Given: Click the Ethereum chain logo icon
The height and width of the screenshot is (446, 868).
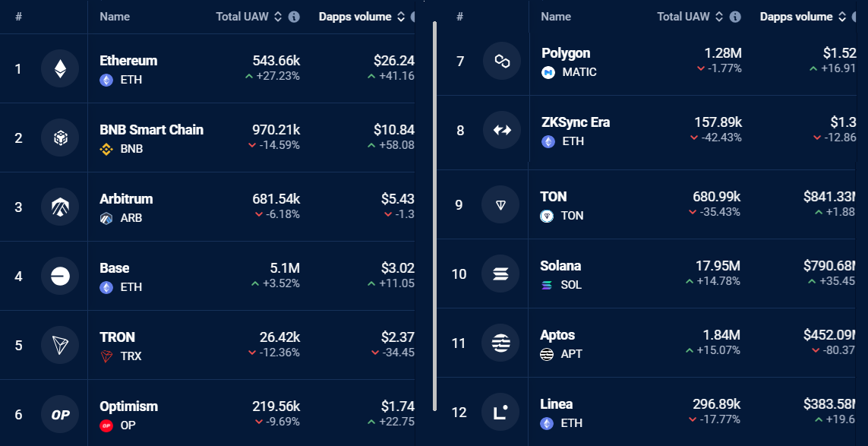Looking at the screenshot, I should point(60,69).
